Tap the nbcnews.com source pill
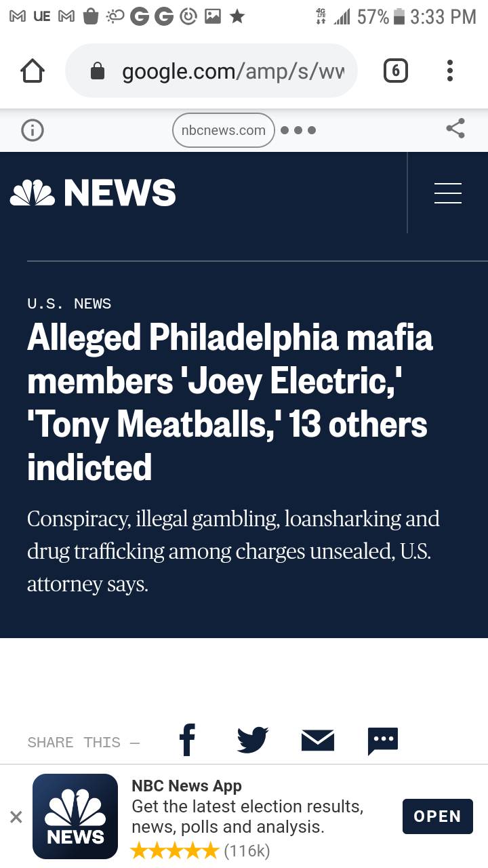The height and width of the screenshot is (868, 488). coord(223,130)
